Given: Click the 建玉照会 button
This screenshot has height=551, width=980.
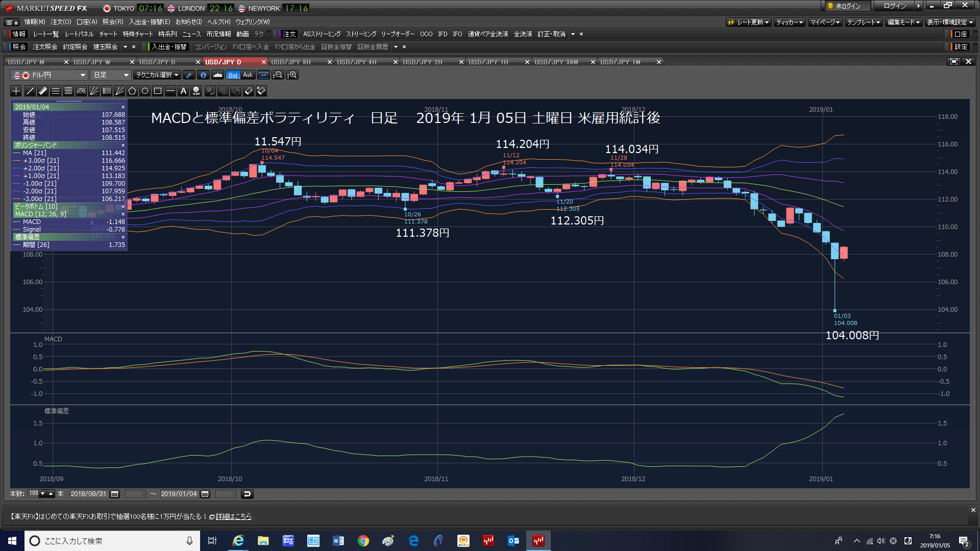Looking at the screenshot, I should coord(105,47).
